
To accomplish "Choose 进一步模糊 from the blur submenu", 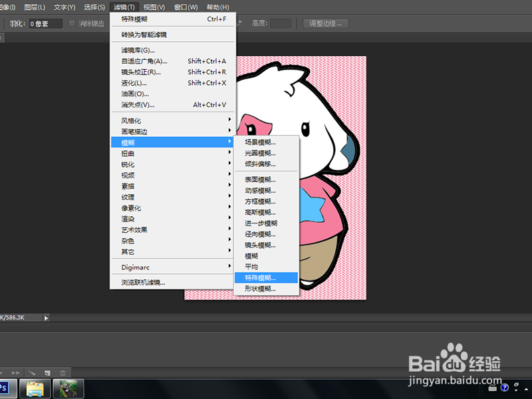I will (267, 223).
